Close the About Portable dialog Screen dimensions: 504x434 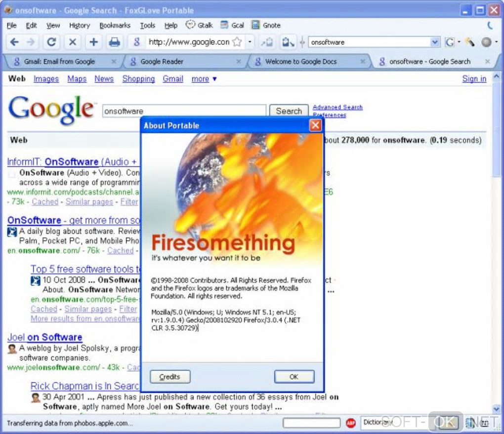point(315,125)
